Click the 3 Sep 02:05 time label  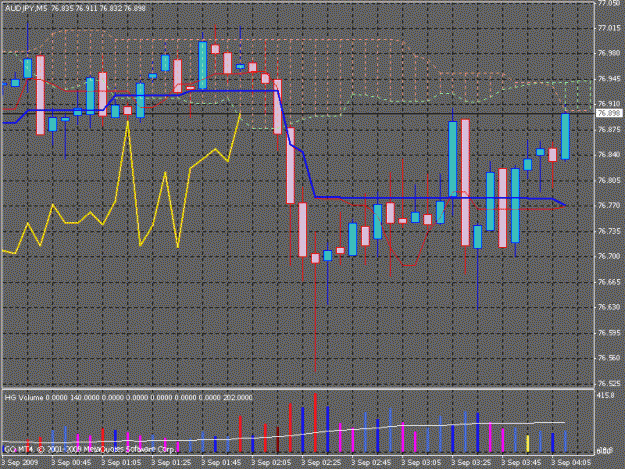click(271, 463)
